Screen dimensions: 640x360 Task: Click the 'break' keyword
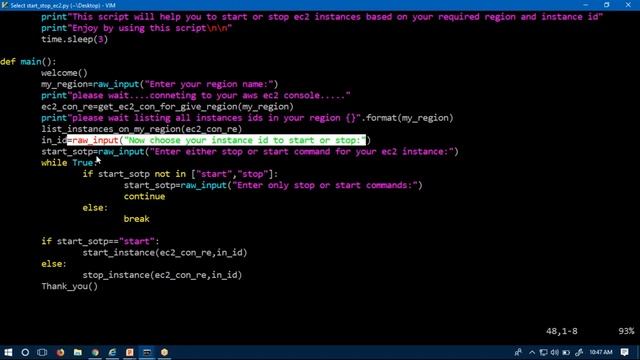[137, 219]
